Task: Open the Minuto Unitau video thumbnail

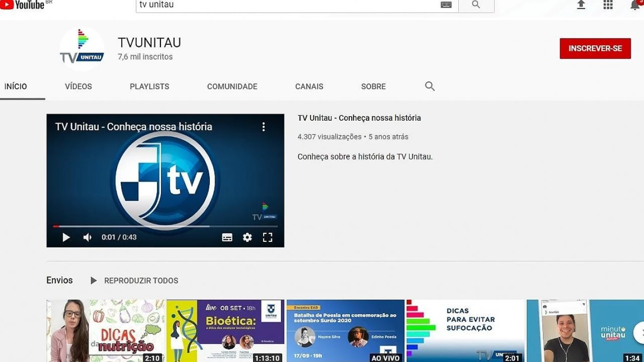Action: pos(585,331)
